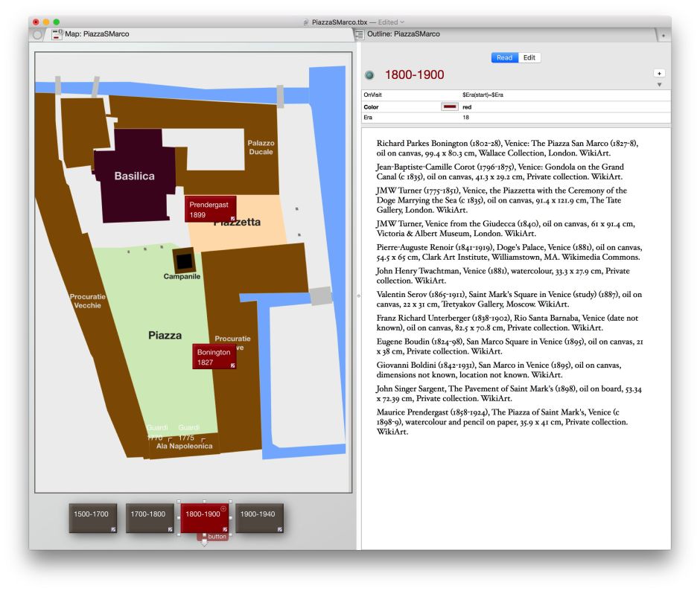Click the Outline view icon in the right tab
The image size is (700, 591).
[360, 33]
